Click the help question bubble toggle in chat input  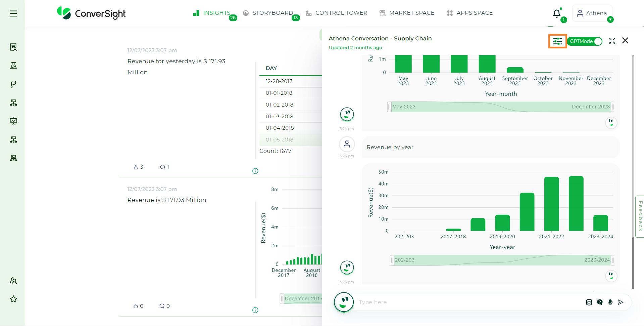point(599,302)
